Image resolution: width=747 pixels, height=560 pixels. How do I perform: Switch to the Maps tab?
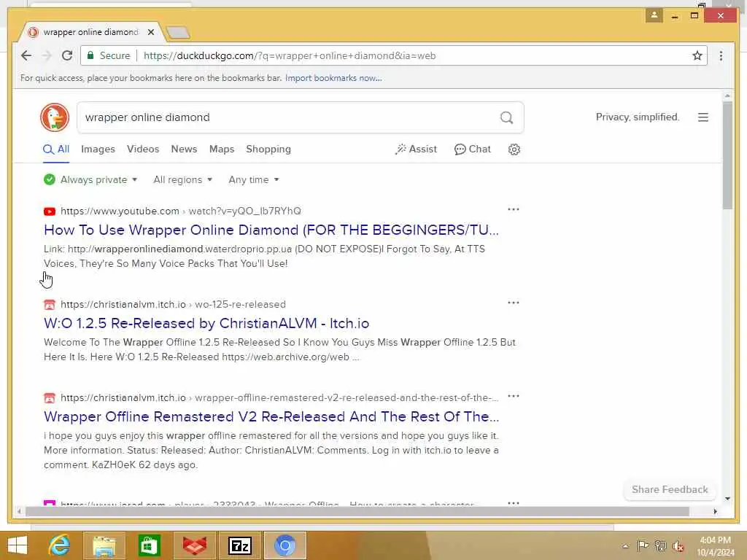click(222, 149)
